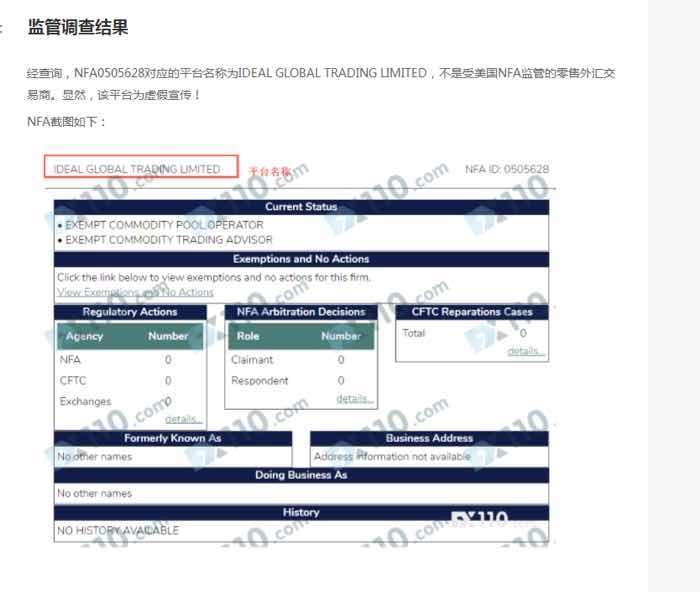Image resolution: width=700 pixels, height=592 pixels.
Task: Select EXEMPT COMMODITY POOL OPERATOR status
Action: pos(164,225)
